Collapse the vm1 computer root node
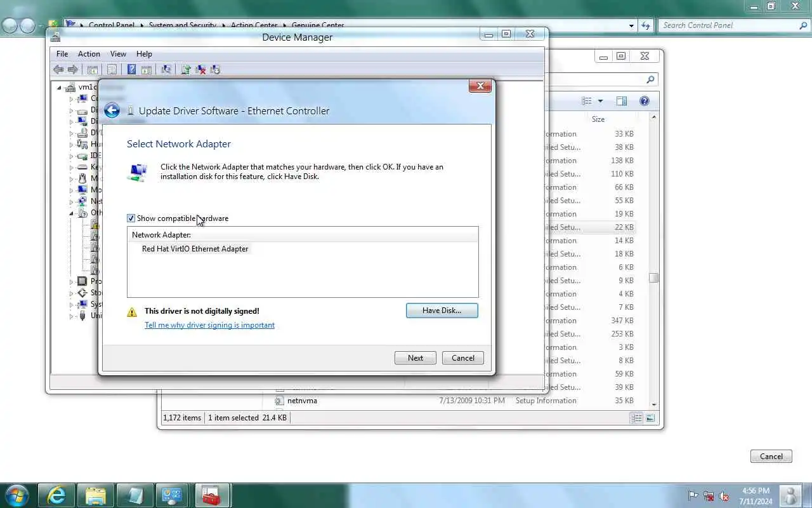The image size is (812, 508). tap(60, 88)
